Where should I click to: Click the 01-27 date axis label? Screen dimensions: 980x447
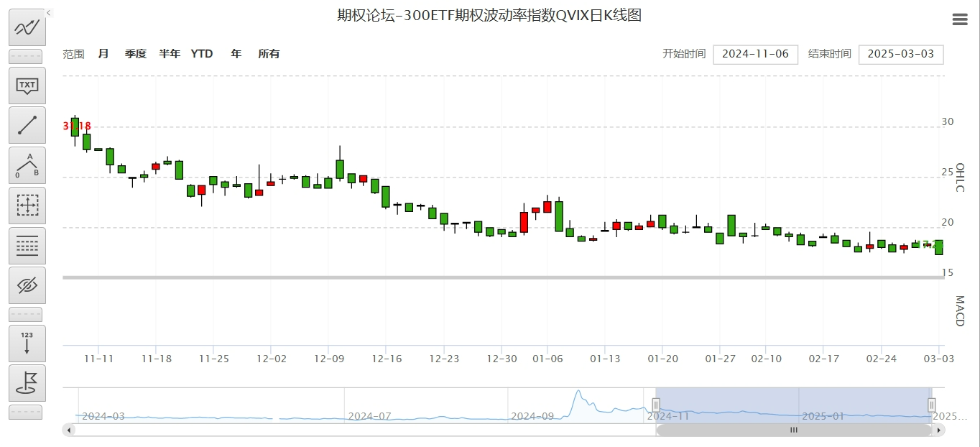pos(721,359)
